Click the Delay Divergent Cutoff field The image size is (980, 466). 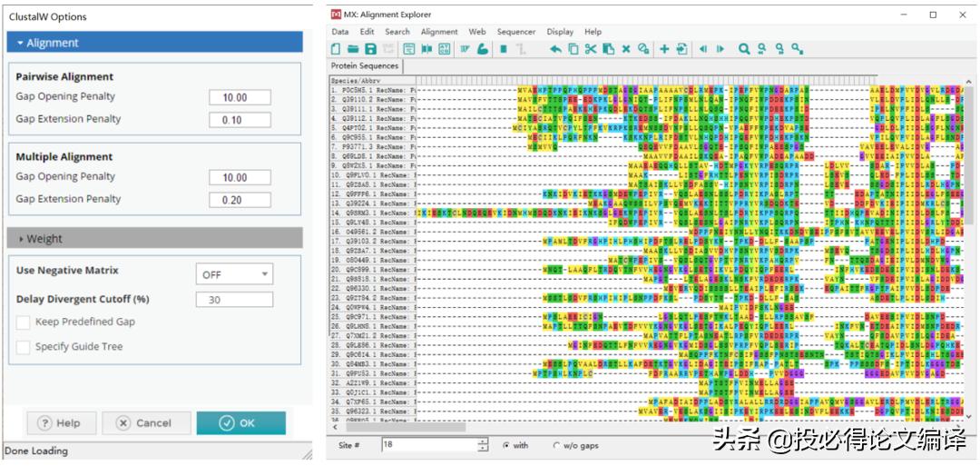coord(234,300)
